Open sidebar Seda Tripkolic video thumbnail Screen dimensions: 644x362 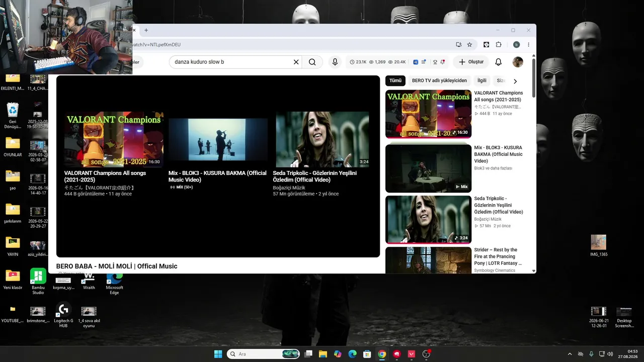(x=428, y=220)
